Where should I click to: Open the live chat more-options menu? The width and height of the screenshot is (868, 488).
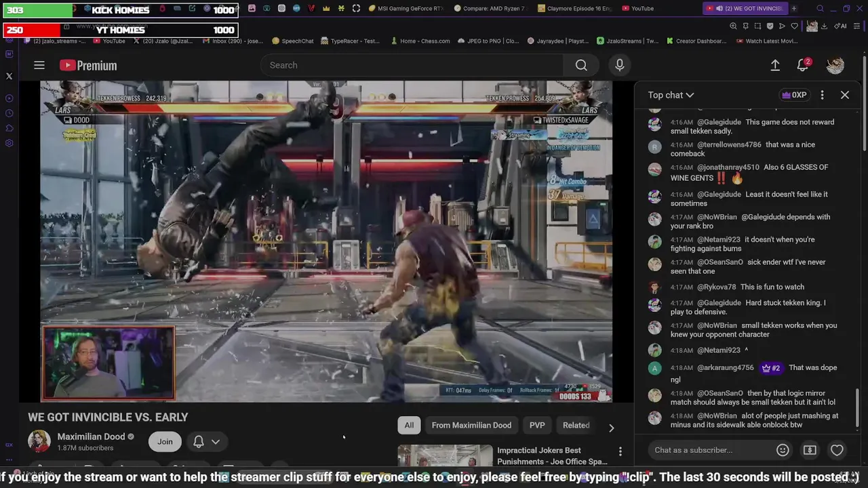822,95
